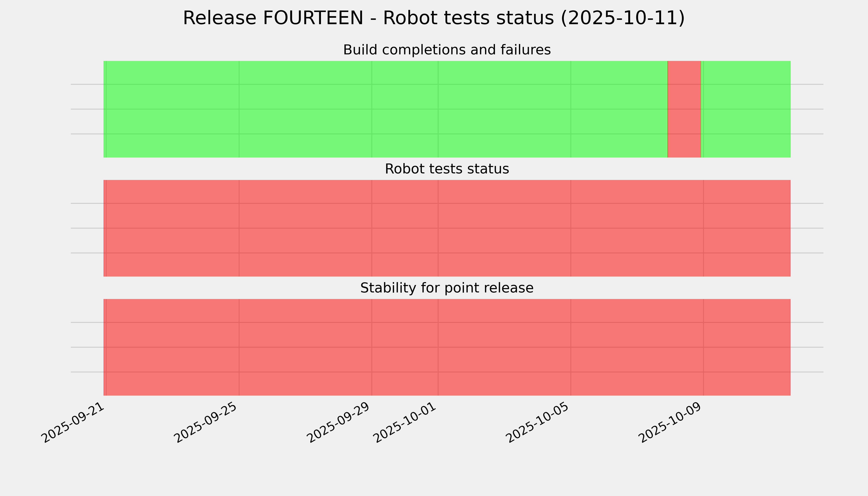Viewport: 868px width, 496px height.
Task: Click build chart between 09-21 and 09-25 gridlines
Action: point(172,109)
